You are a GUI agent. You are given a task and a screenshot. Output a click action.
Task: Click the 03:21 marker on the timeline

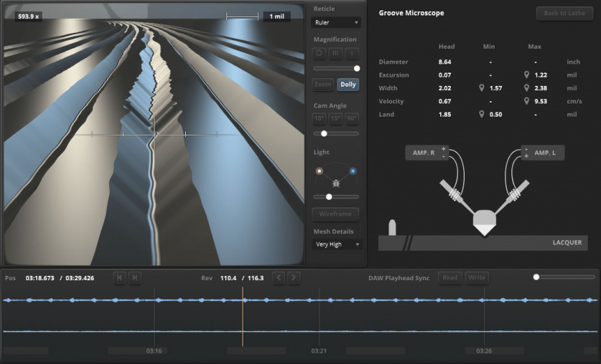coord(319,350)
